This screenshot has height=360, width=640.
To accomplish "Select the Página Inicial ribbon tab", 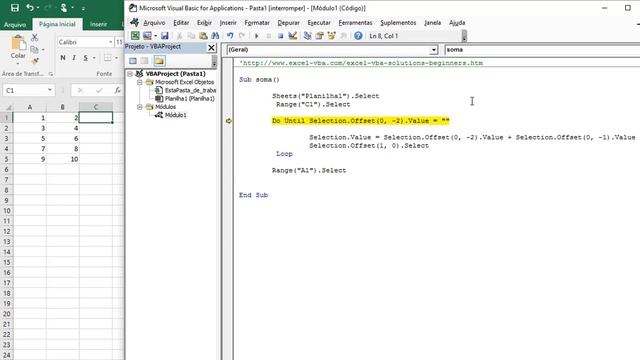I will coord(57,24).
